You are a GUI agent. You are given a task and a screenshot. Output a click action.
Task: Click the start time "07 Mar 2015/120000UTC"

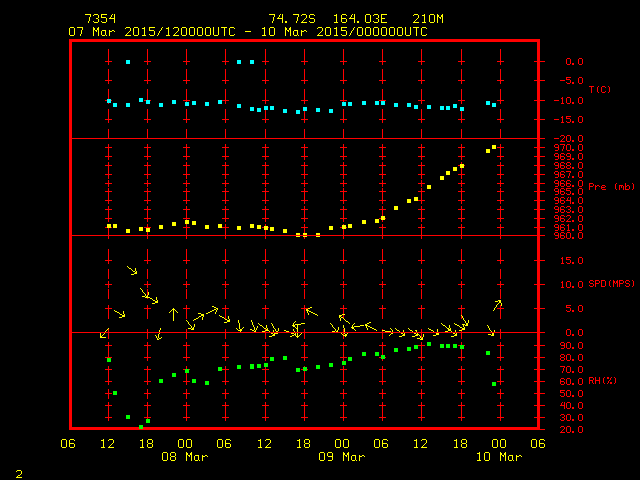coord(152,32)
